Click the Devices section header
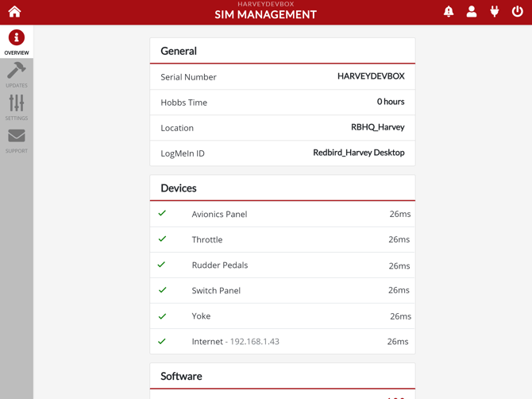 click(179, 188)
